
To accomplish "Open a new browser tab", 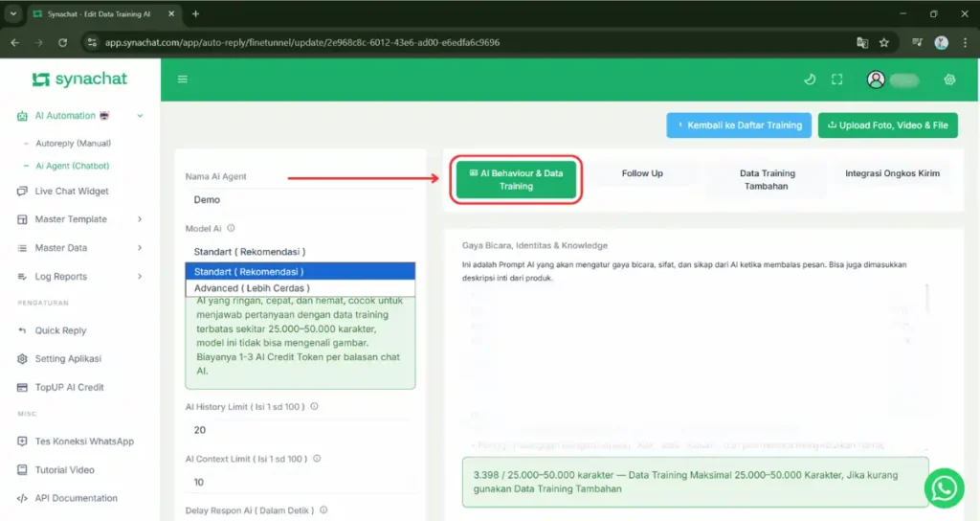I will 195,13.
